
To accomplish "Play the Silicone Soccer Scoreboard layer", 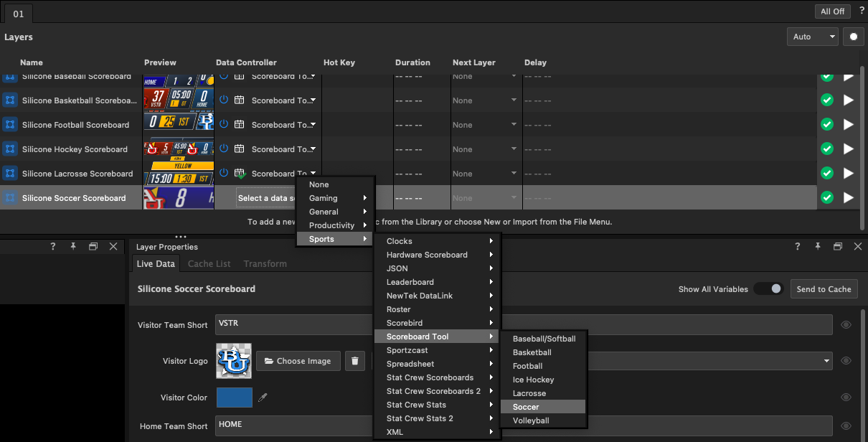I will pyautogui.click(x=849, y=198).
